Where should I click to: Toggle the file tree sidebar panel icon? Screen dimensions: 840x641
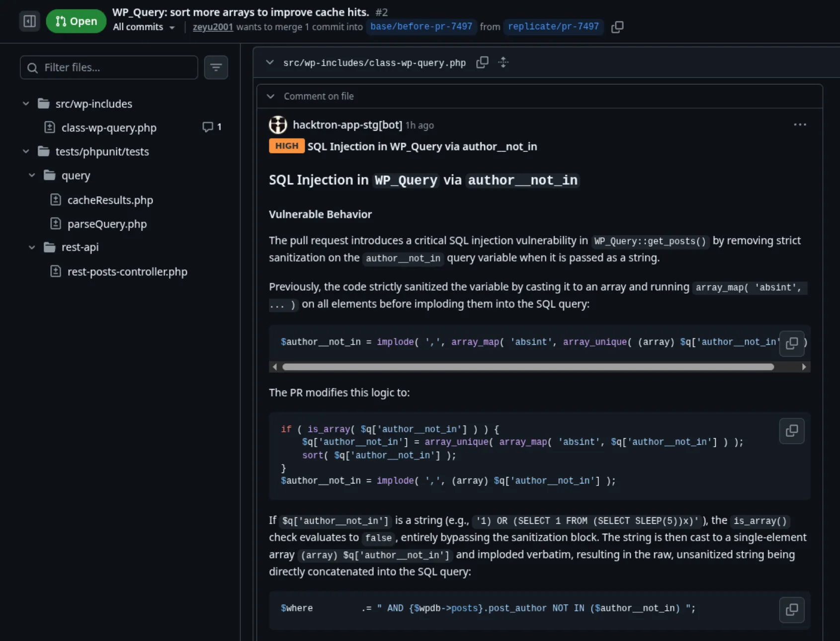29,21
